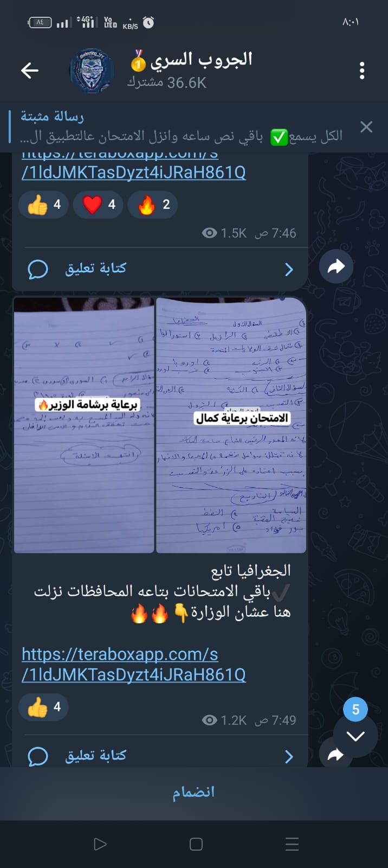Open the comment bubble icon of first post
Image resolution: width=388 pixels, height=868 pixels.
(38, 269)
